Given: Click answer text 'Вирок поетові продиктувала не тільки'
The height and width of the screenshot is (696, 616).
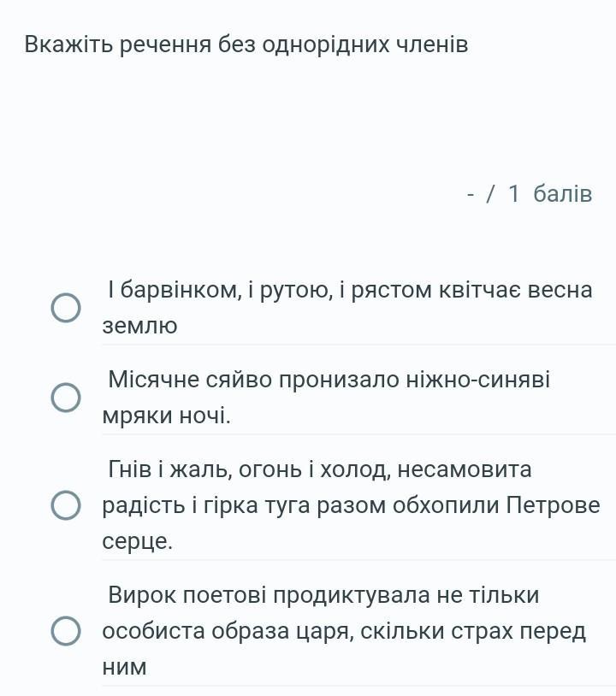Looking at the screenshot, I should click(x=323, y=595).
